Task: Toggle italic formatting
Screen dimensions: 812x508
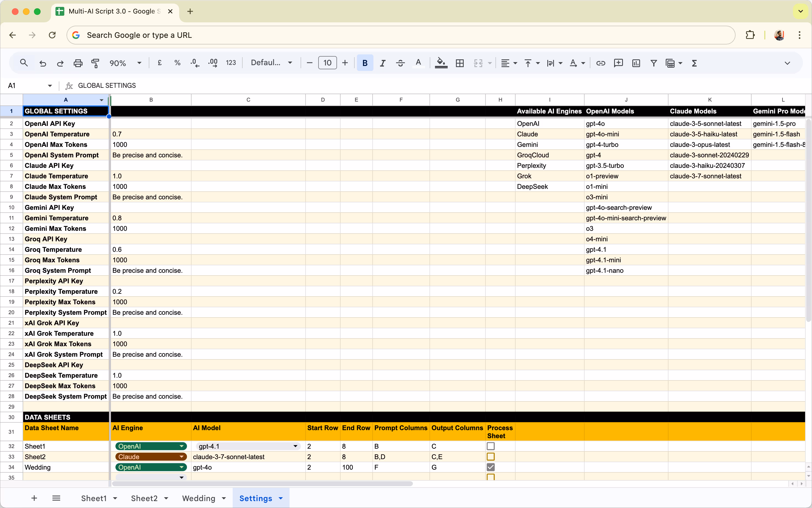Action: coord(383,63)
